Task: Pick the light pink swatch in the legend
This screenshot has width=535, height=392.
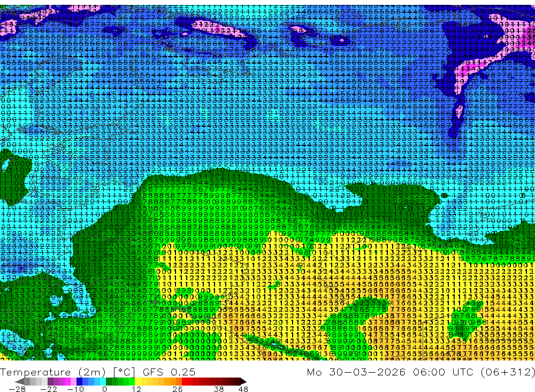Action: point(73,381)
